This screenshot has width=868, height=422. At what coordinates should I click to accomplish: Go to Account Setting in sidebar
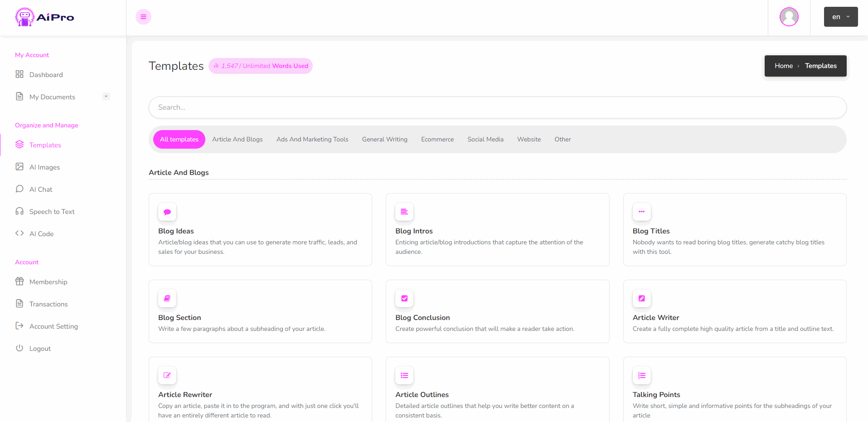[53, 326]
